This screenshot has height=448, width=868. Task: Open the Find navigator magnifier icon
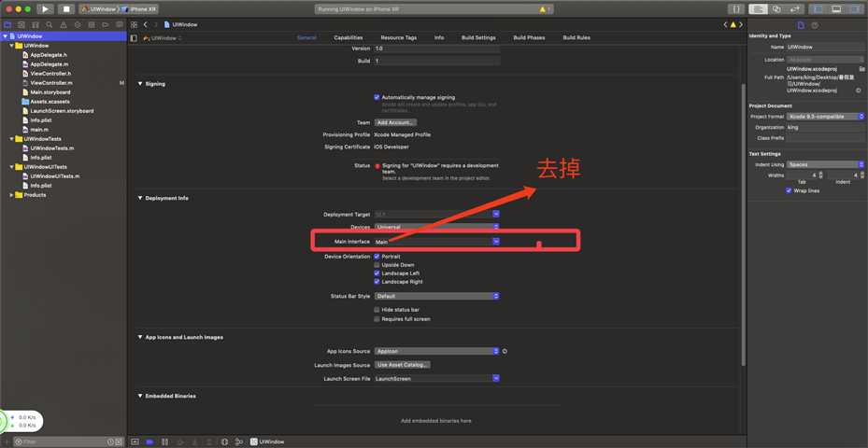pyautogui.click(x=50, y=25)
